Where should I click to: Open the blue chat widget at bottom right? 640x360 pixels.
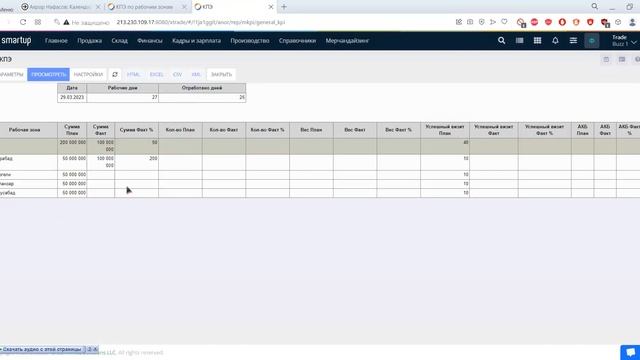[630, 352]
